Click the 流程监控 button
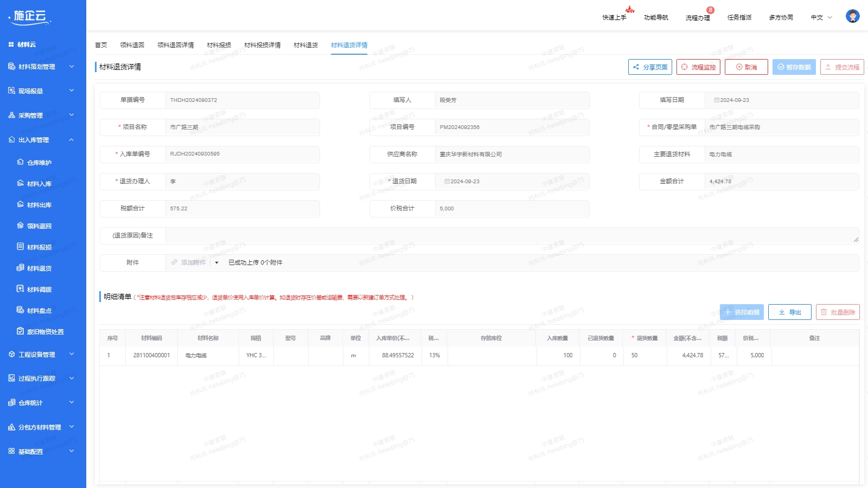The image size is (868, 488). (x=698, y=67)
